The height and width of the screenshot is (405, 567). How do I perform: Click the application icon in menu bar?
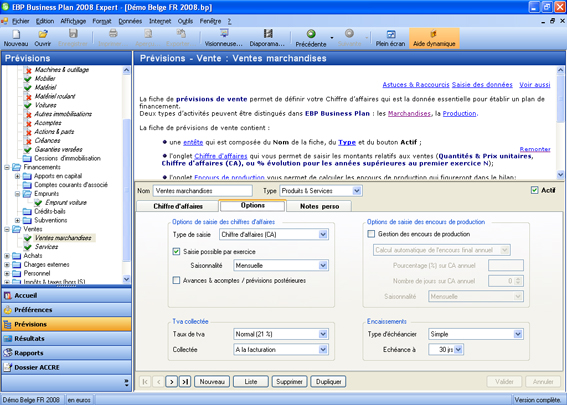click(4, 21)
